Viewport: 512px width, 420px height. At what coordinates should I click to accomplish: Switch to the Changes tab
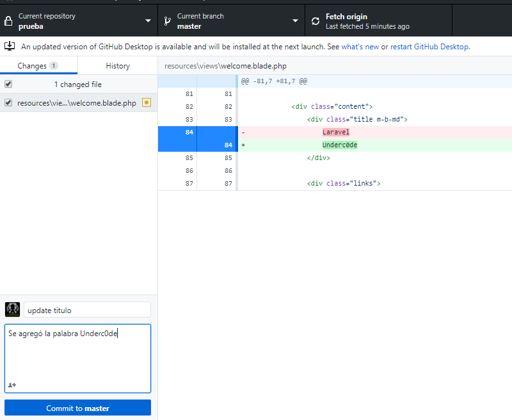point(38,66)
